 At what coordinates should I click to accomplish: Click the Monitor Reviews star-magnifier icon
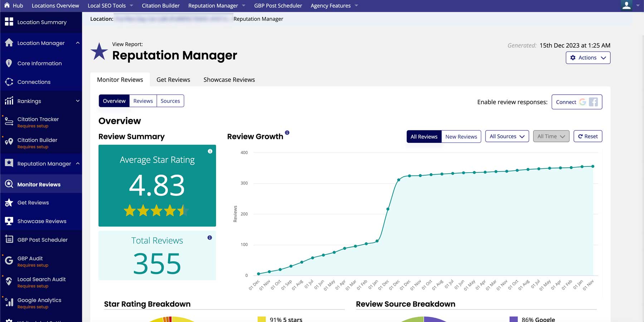(9, 184)
